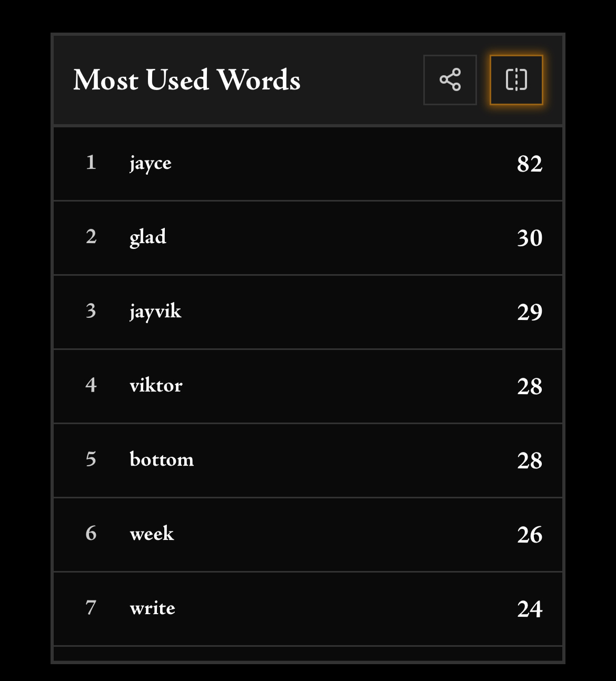The width and height of the screenshot is (616, 681).
Task: Select the word viktor
Action: click(156, 386)
